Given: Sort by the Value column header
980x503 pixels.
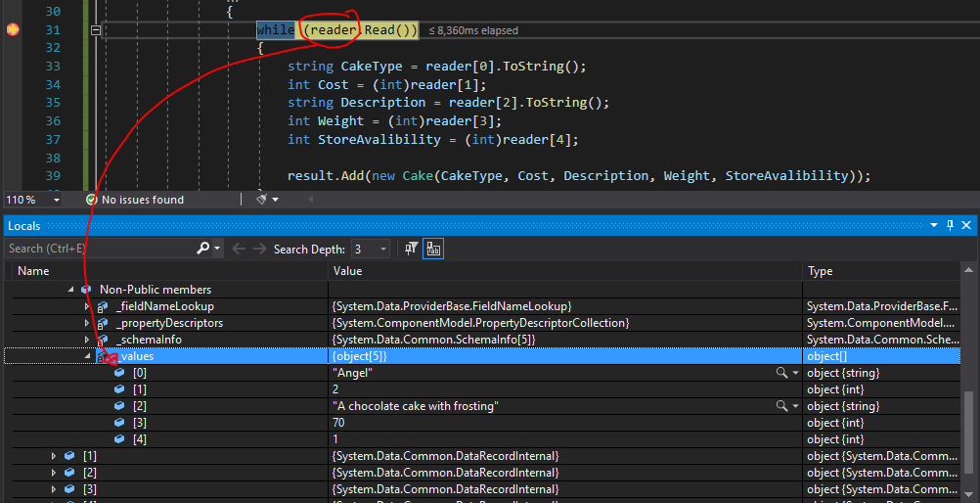Looking at the screenshot, I should coord(565,271).
